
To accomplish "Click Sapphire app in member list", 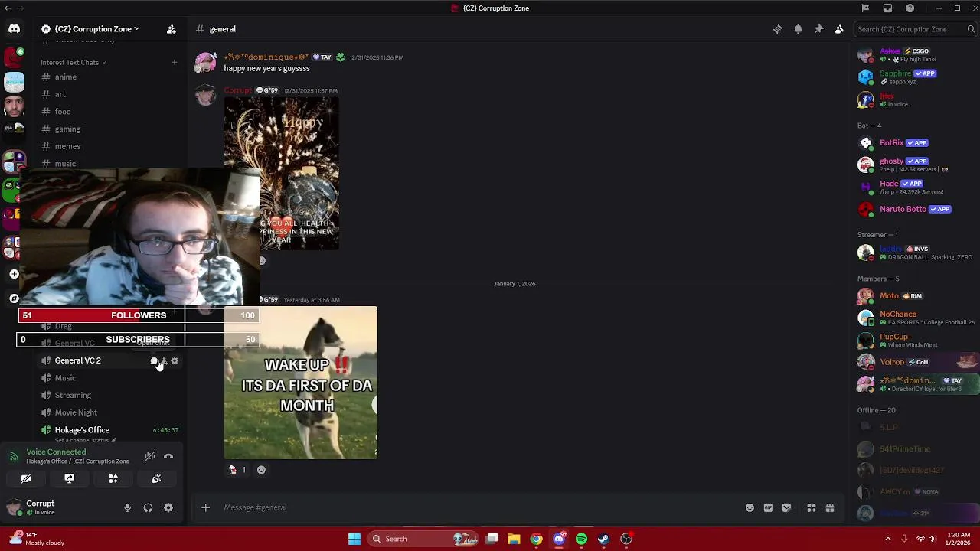I will coord(914,77).
